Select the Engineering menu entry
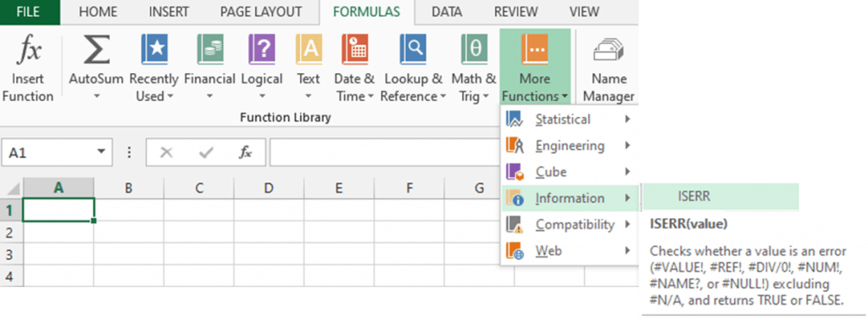Screen dimensions: 868x320 569,146
